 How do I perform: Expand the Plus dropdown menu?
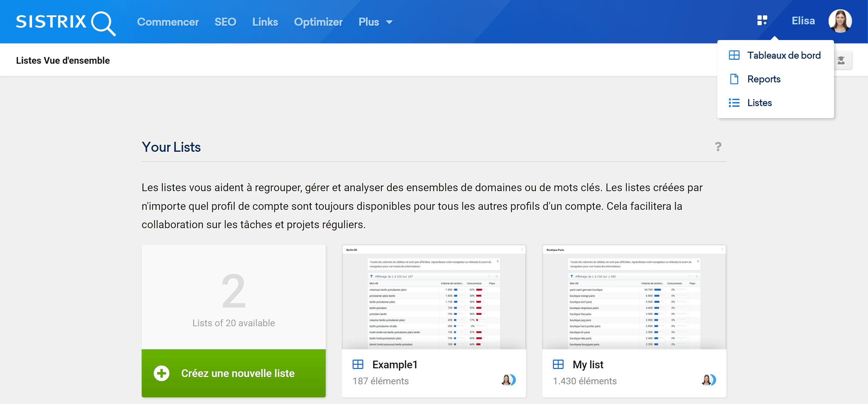[375, 22]
